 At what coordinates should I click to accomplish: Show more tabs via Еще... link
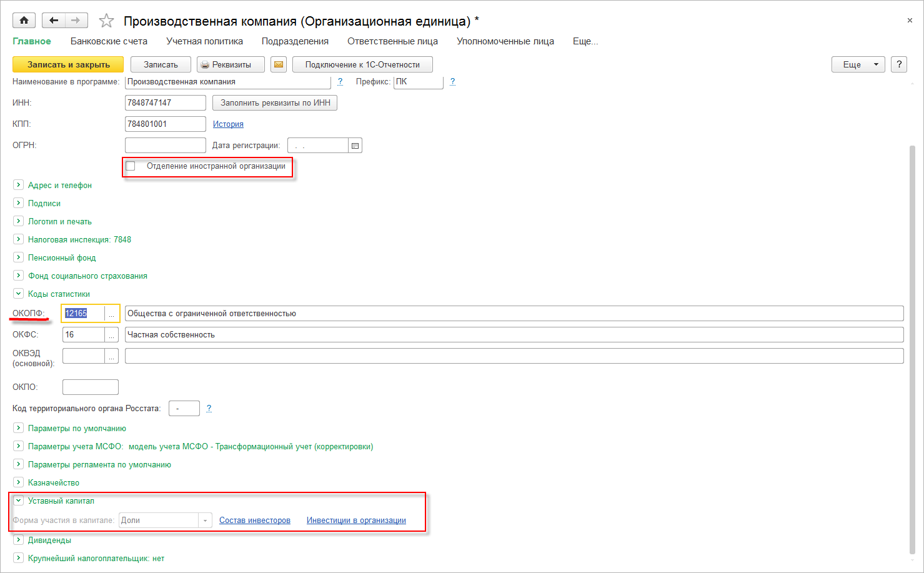(585, 41)
